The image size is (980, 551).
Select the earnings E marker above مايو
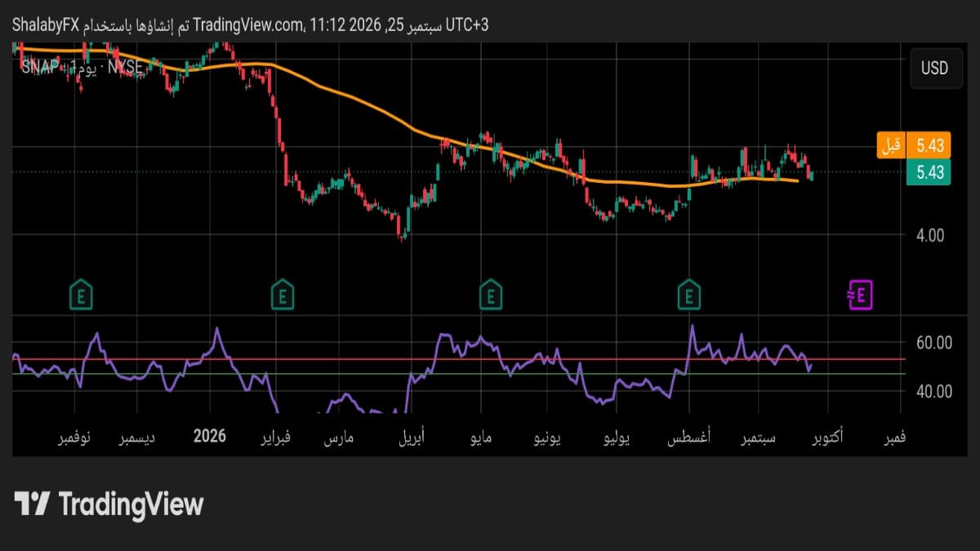490,294
